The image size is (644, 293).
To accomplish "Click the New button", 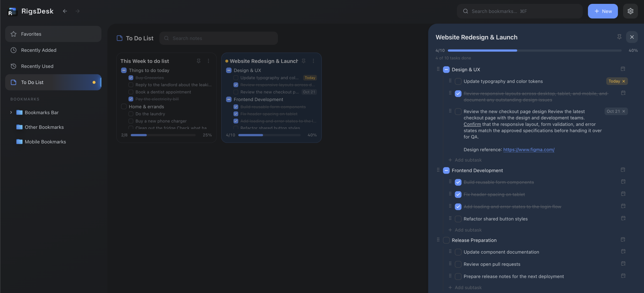I will (602, 11).
